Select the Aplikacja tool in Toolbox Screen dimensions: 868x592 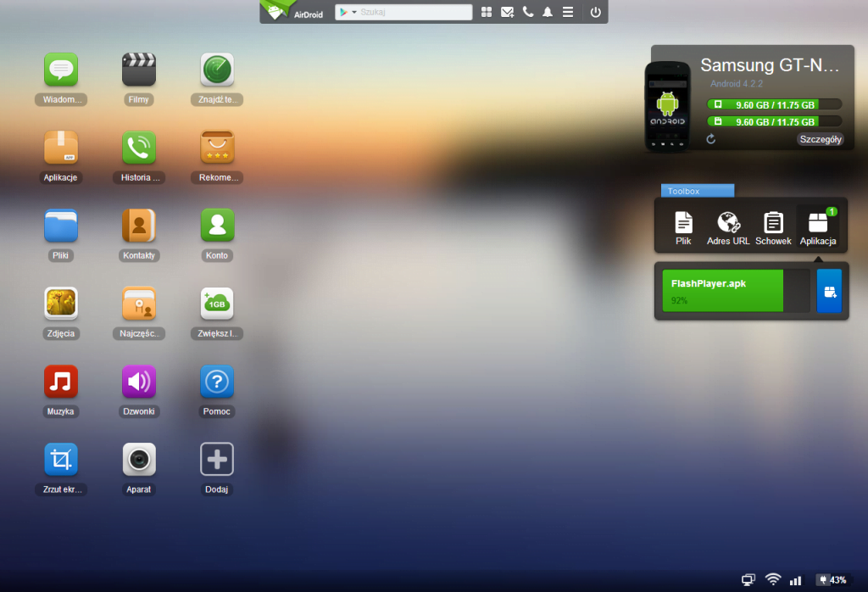click(x=818, y=226)
